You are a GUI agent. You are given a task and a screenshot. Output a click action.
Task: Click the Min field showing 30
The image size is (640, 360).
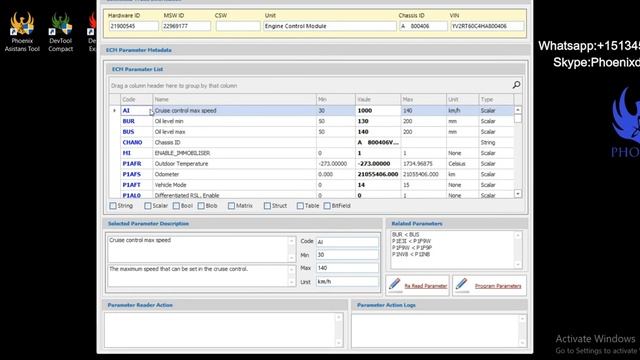(347, 255)
